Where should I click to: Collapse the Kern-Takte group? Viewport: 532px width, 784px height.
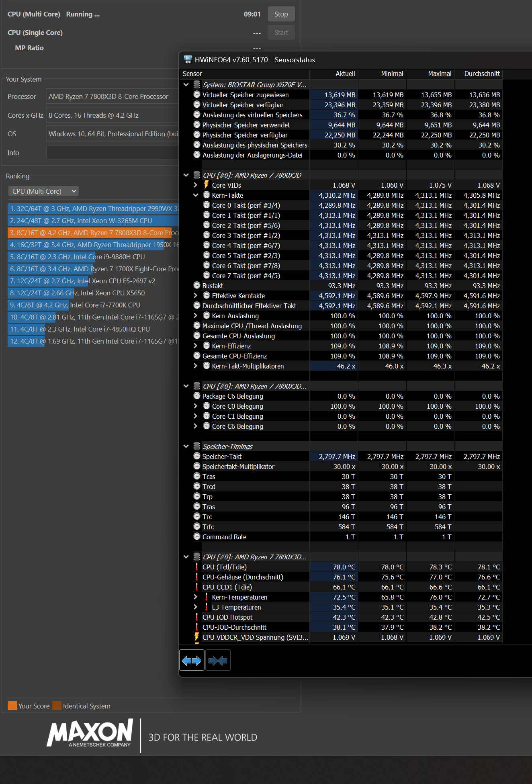pyautogui.click(x=196, y=195)
